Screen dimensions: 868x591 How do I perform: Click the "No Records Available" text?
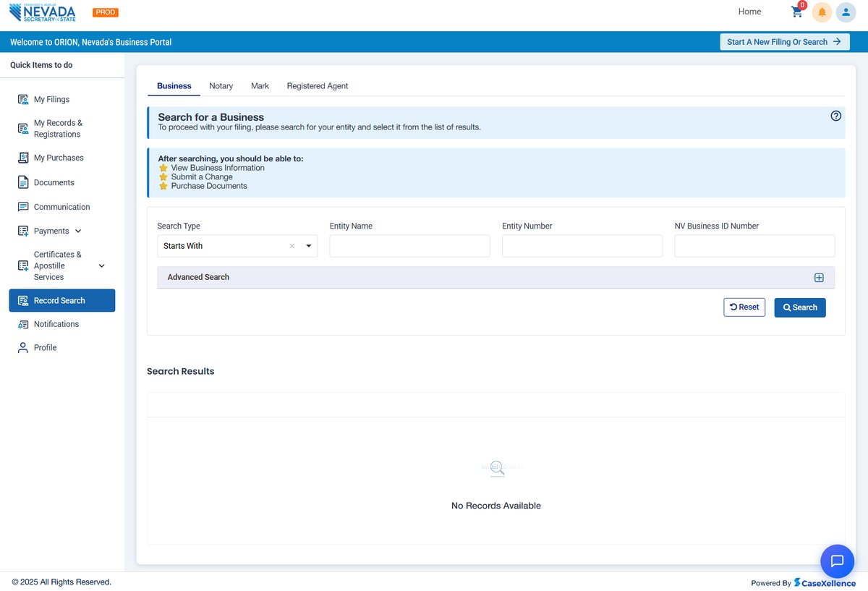pos(496,506)
